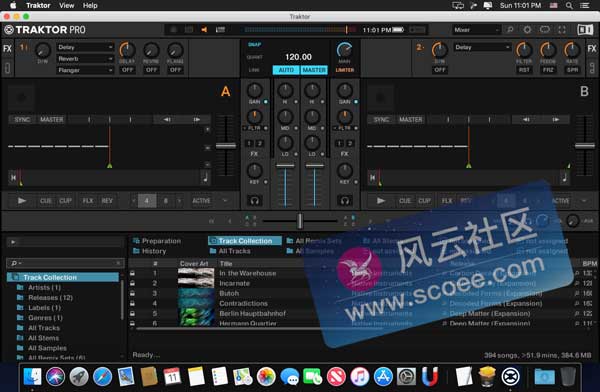This screenshot has height=392, width=600.
Task: Click the CUP button on Deck A
Action: pyautogui.click(x=65, y=201)
